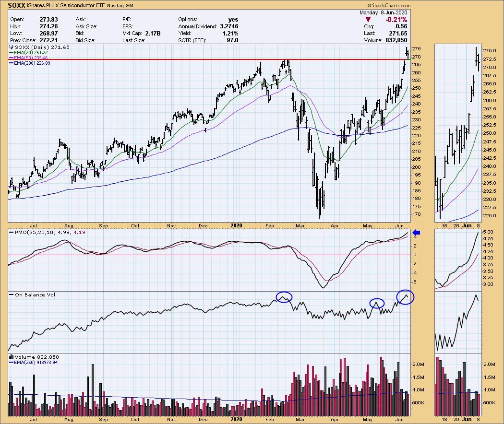Click the 170 label on the main price axis

(x=416, y=214)
